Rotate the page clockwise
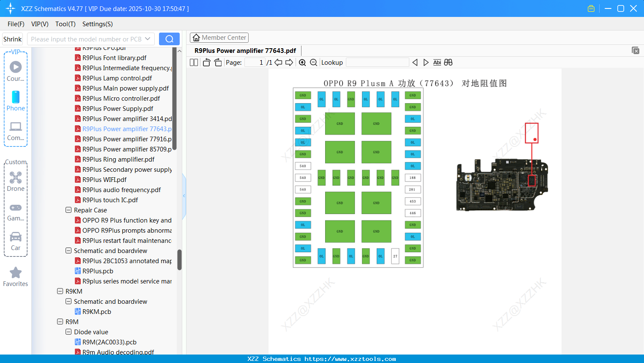The image size is (644, 363). click(x=218, y=63)
